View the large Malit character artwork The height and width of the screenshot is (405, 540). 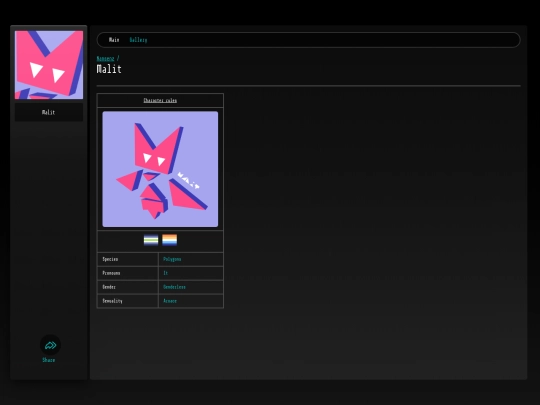tap(160, 169)
